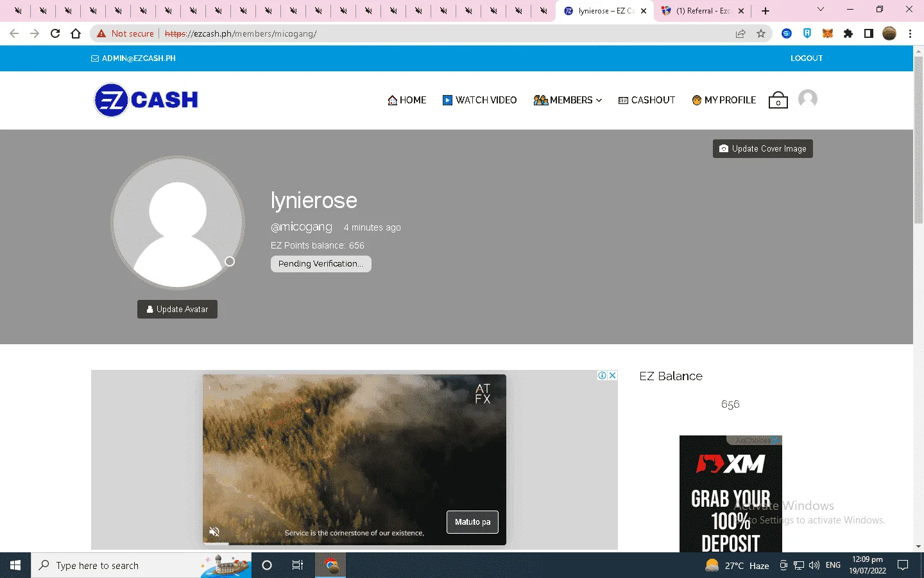Click the ADMIN@EZCASH.PH email link
The width and height of the screenshot is (924, 578).
click(133, 58)
